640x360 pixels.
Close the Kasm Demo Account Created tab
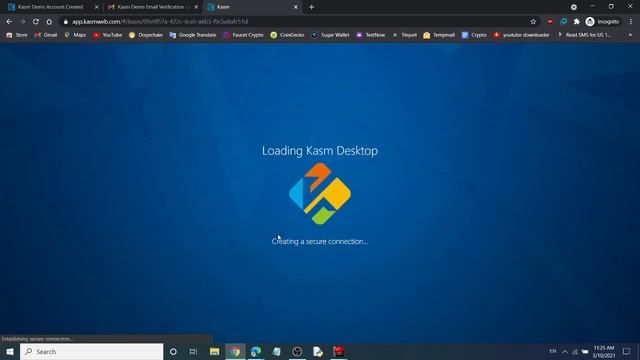pos(97,7)
